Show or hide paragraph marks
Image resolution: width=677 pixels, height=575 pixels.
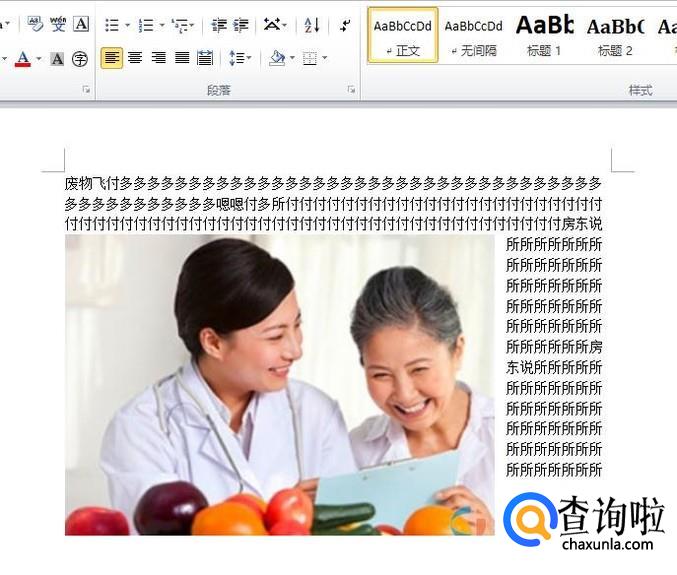[x=345, y=25]
